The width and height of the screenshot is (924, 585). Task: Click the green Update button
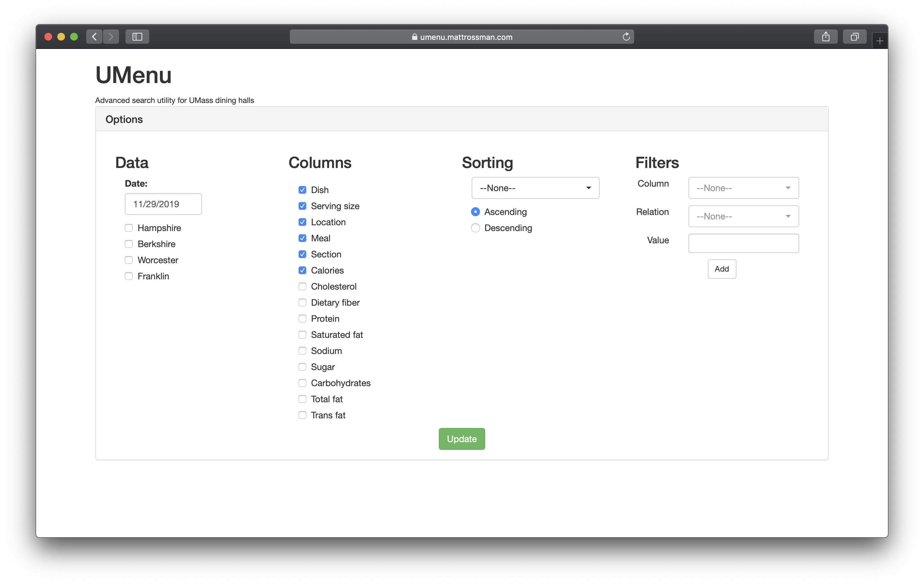[462, 439]
